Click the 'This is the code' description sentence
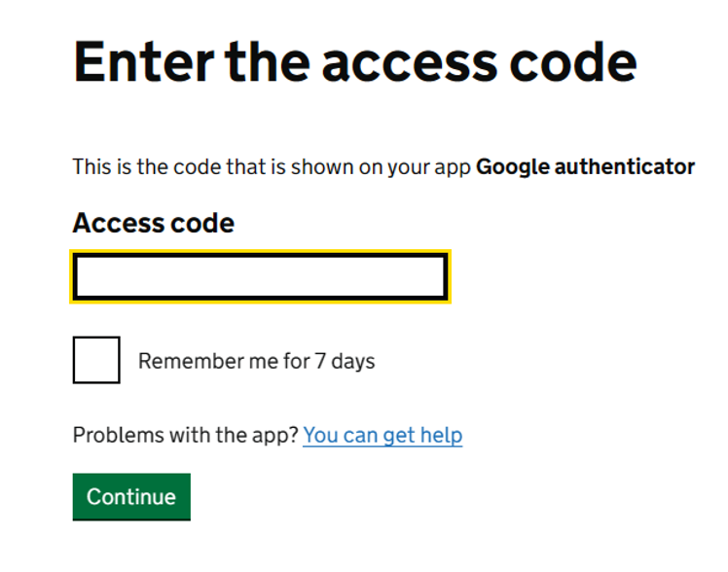The image size is (728, 572). (273, 166)
